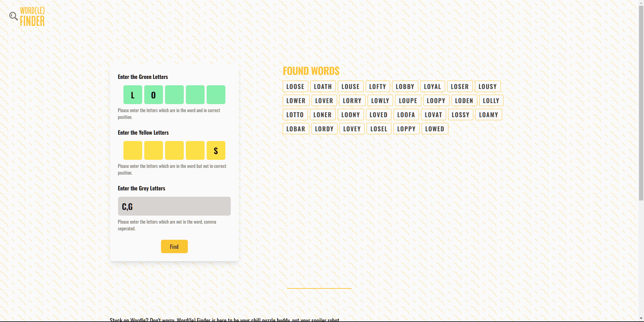644x322 pixels.
Task: Click the Word(le) Finder magnifier logo
Action: tap(14, 16)
